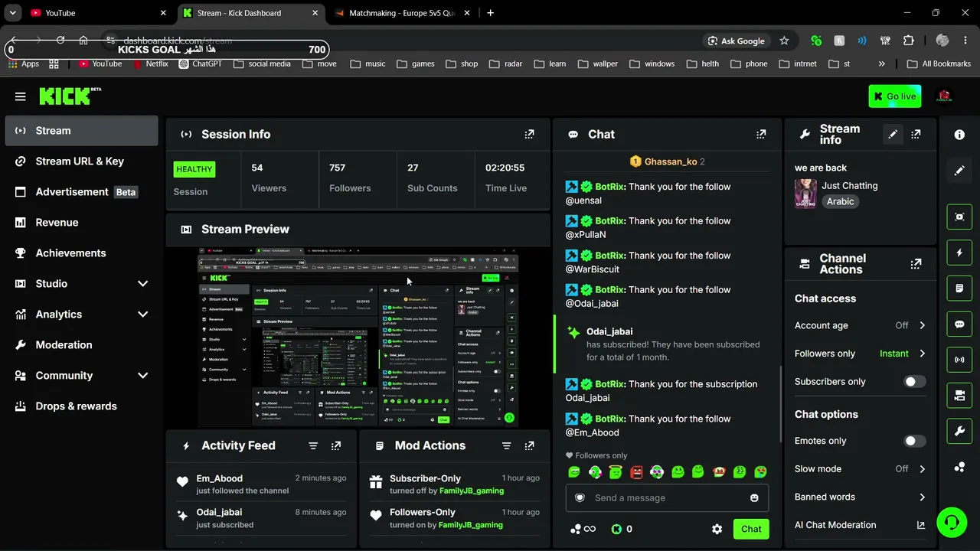Open All Bookmarks folder
The width and height of the screenshot is (980, 551).
[939, 64]
